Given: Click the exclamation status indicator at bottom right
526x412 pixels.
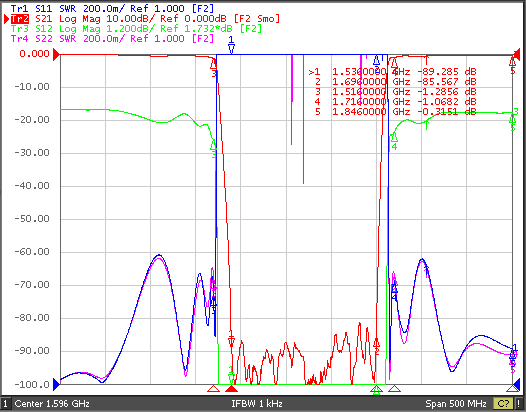Looking at the screenshot, I should click(x=519, y=403).
